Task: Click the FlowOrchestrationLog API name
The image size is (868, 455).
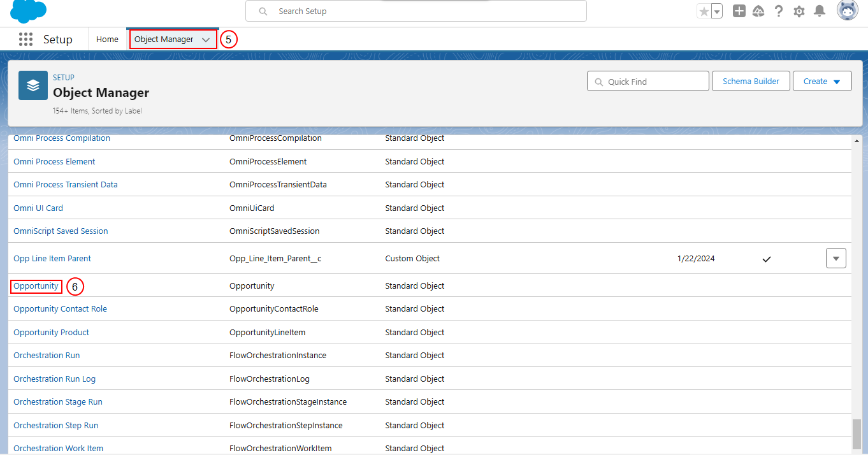Action: click(x=270, y=379)
